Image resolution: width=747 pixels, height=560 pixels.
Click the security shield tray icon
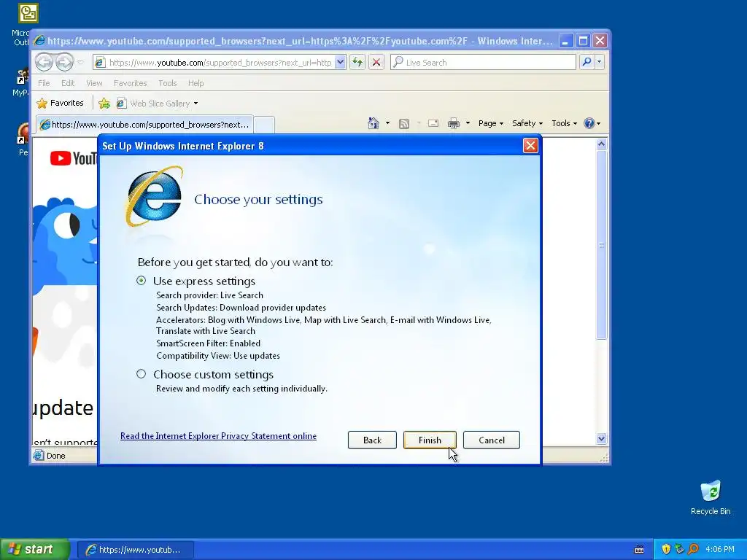pos(666,550)
